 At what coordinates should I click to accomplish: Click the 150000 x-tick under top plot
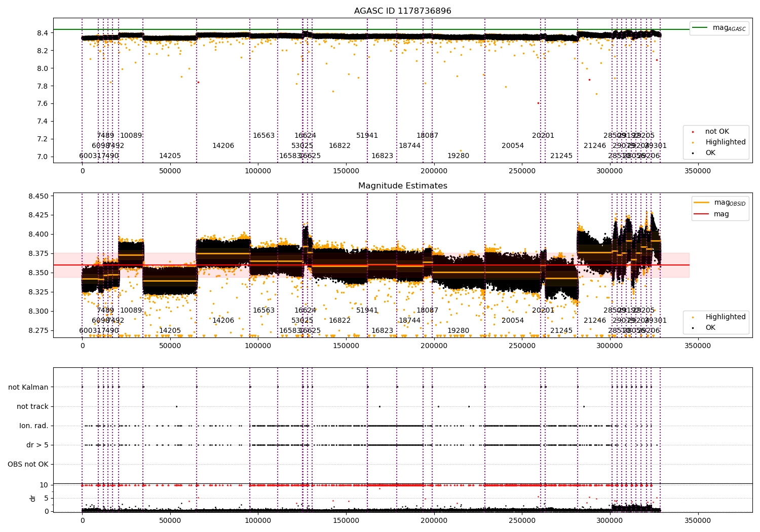click(346, 171)
